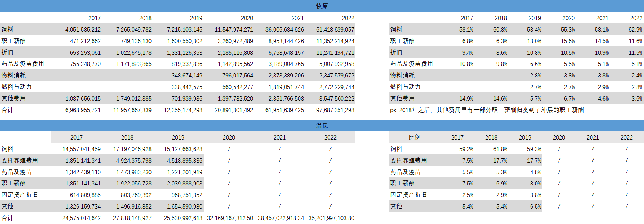Select the 温氏 total 24,575,014,642
The height and width of the screenshot is (224, 644).
click(82, 218)
